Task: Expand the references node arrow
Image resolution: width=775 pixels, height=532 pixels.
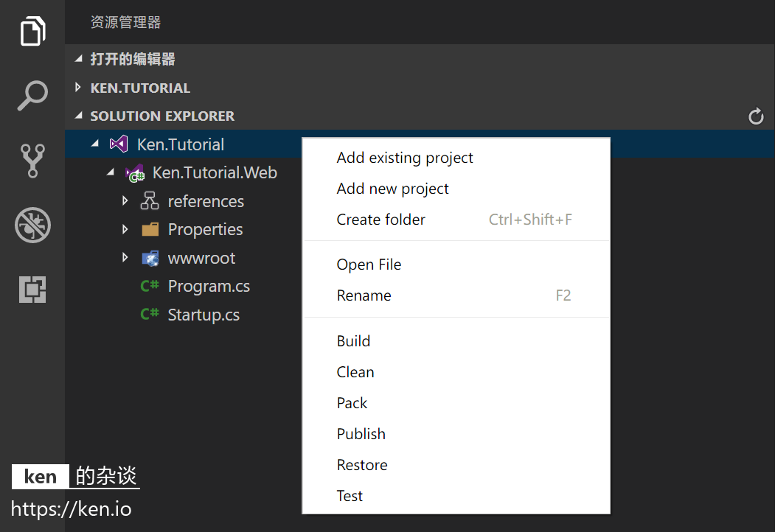Action: tap(125, 200)
